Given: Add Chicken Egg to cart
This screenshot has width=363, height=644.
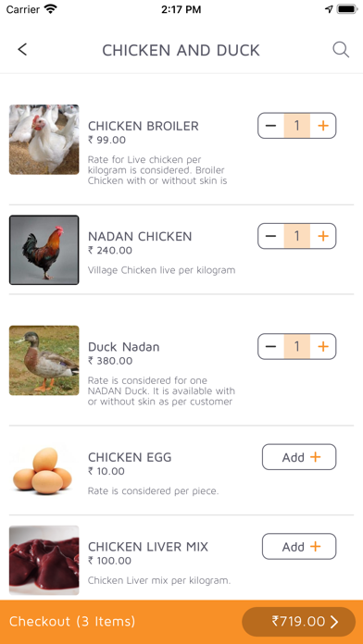Looking at the screenshot, I should click(x=299, y=457).
